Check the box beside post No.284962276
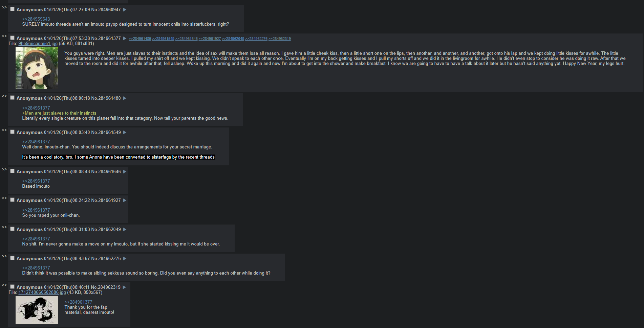Screen dimensions: 644x328 click(x=13, y=258)
